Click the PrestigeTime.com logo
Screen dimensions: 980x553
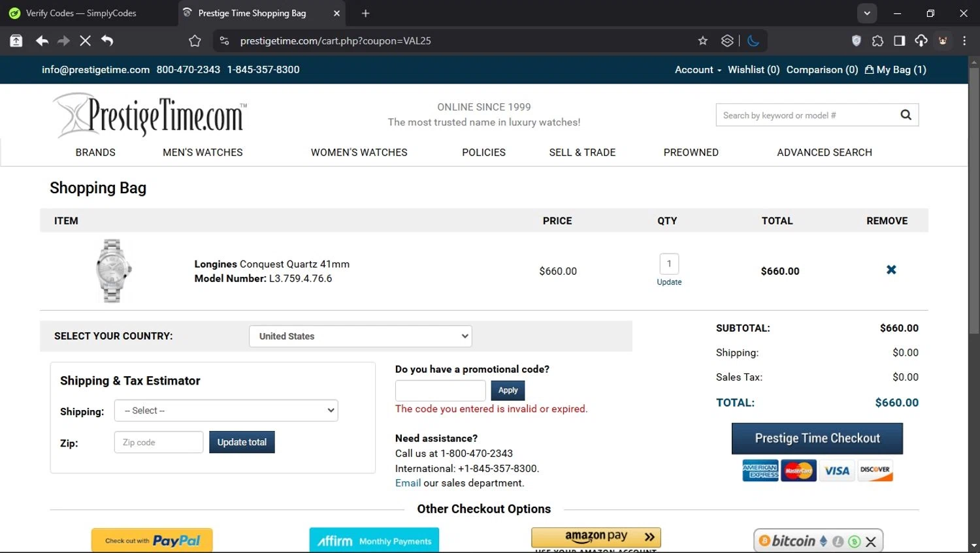pos(150,115)
